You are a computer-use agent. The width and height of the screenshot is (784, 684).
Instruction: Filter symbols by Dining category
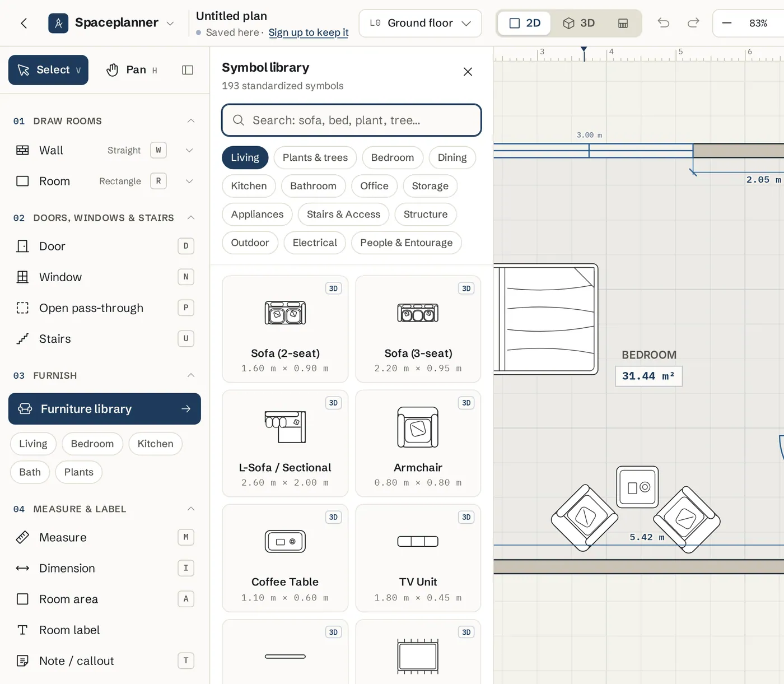[452, 157]
